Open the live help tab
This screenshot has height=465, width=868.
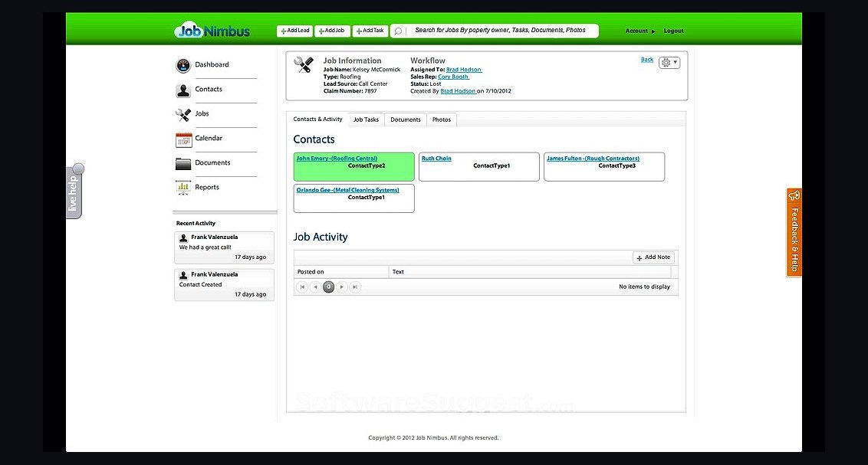tap(74, 192)
